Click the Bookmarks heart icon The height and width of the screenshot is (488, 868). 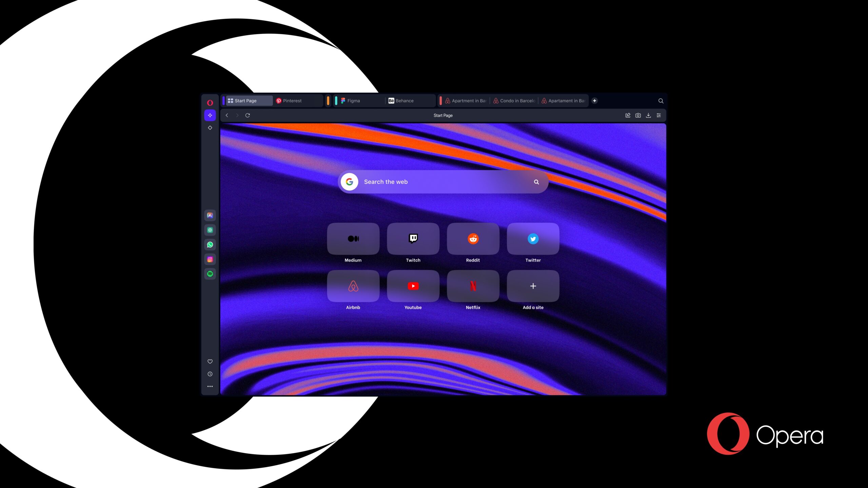(x=210, y=361)
